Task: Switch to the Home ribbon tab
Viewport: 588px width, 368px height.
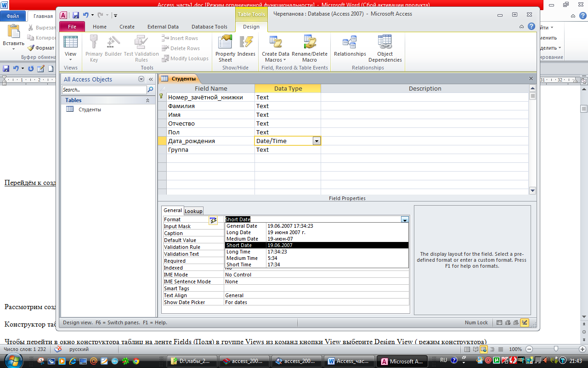Action: click(x=100, y=27)
